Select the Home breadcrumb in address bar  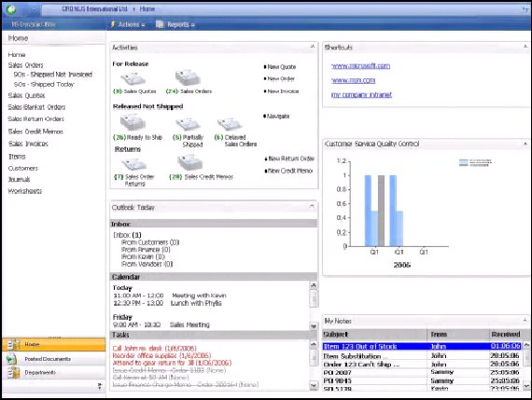point(147,9)
